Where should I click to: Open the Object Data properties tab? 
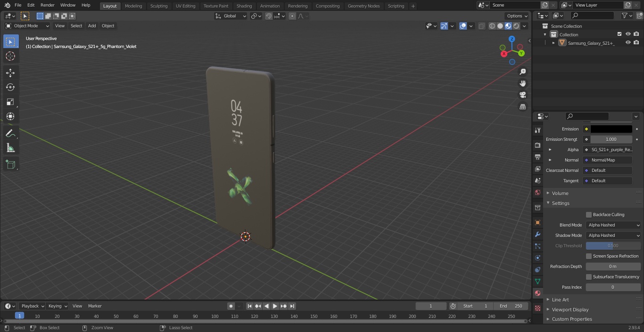click(x=537, y=281)
